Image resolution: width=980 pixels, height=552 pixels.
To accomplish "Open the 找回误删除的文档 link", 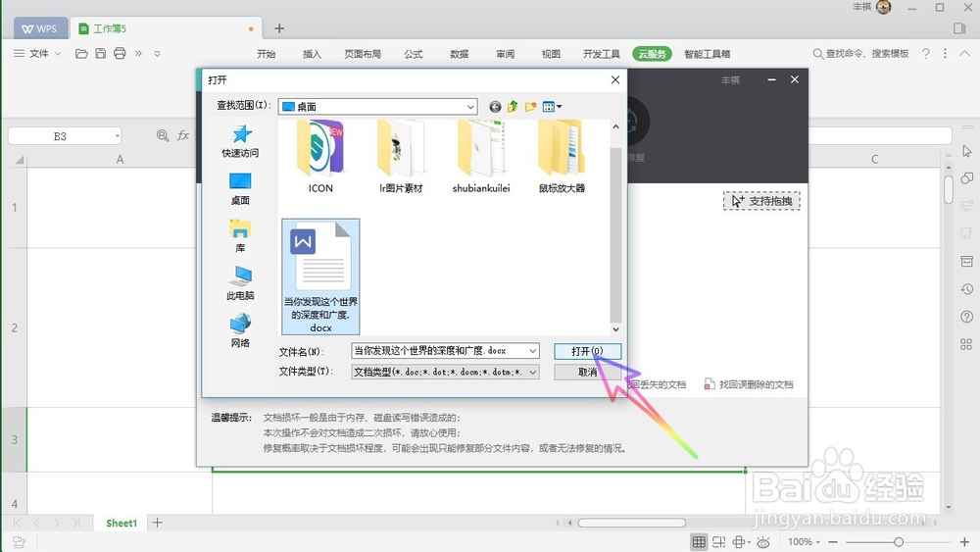I will 749,384.
